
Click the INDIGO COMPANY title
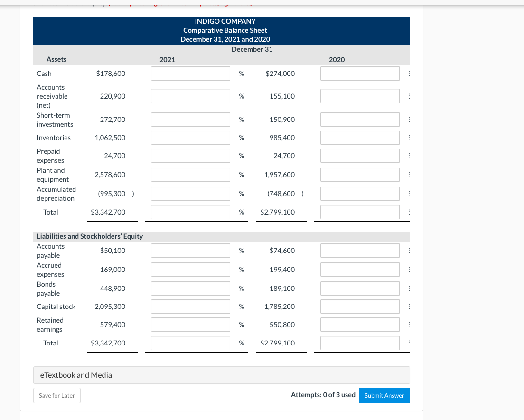(x=225, y=21)
